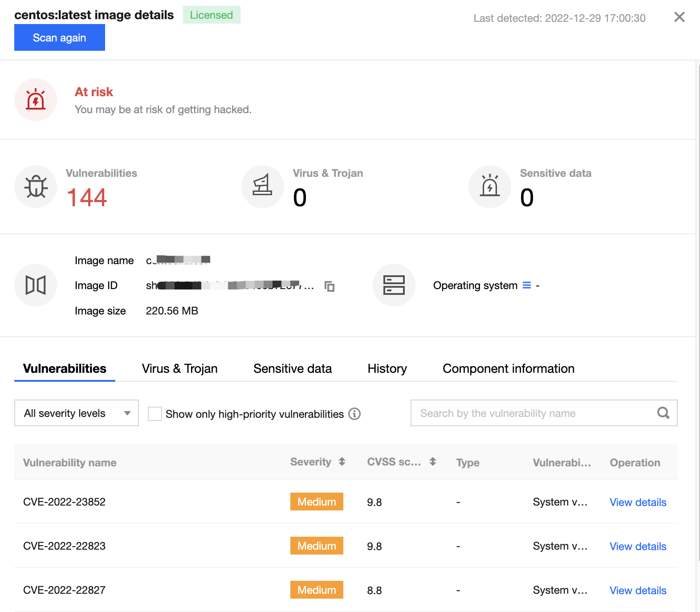Click the Virus & Trojan icon
This screenshot has width=700, height=612.
pyautogui.click(x=263, y=187)
